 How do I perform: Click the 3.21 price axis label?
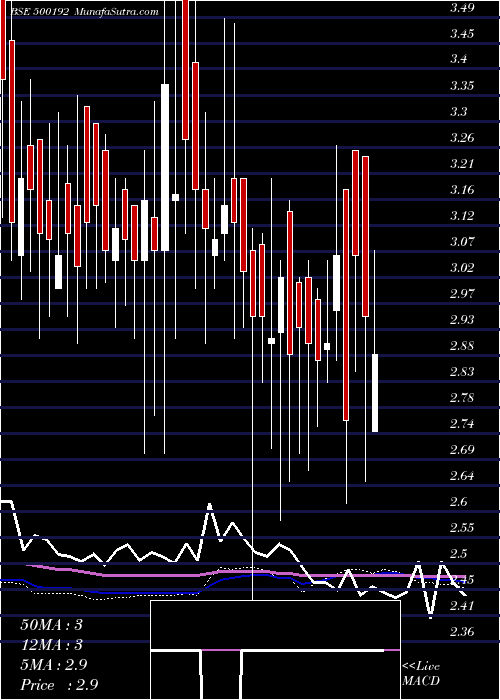(x=462, y=164)
